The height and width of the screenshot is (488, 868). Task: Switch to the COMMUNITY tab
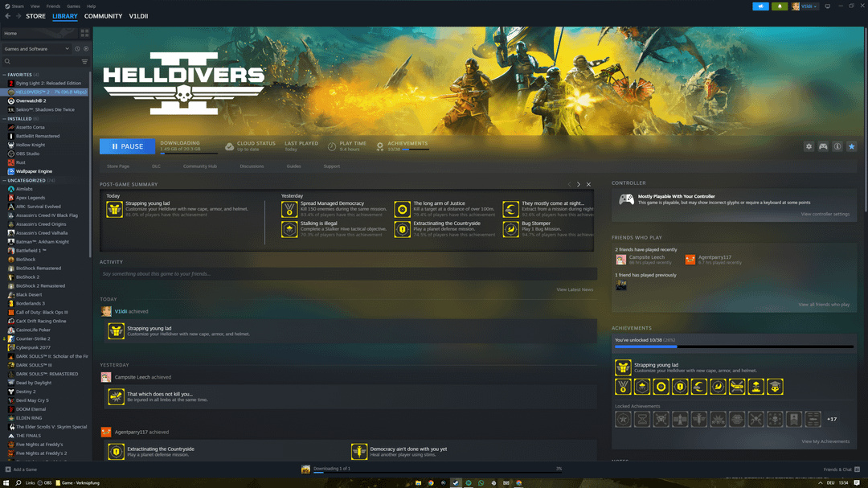[x=103, y=16]
